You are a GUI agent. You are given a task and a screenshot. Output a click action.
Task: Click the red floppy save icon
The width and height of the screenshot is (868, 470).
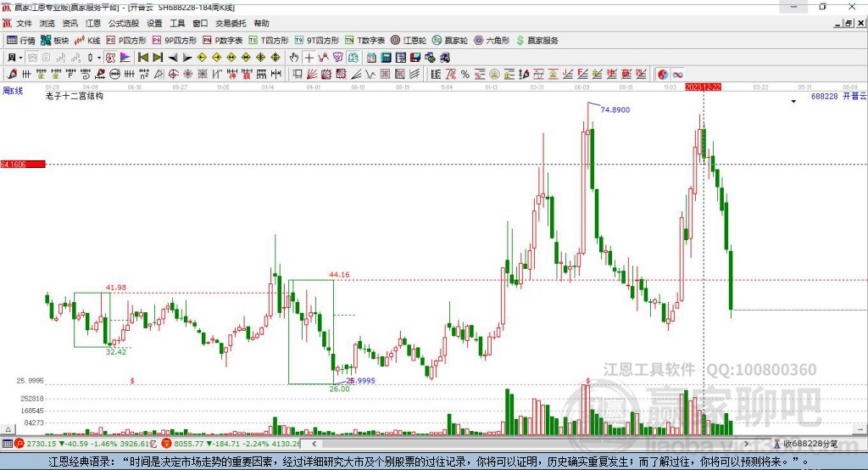click(x=415, y=58)
